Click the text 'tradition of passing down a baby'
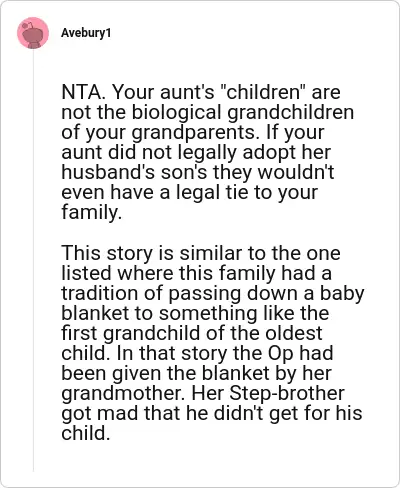The image size is (400, 488). click(x=213, y=293)
